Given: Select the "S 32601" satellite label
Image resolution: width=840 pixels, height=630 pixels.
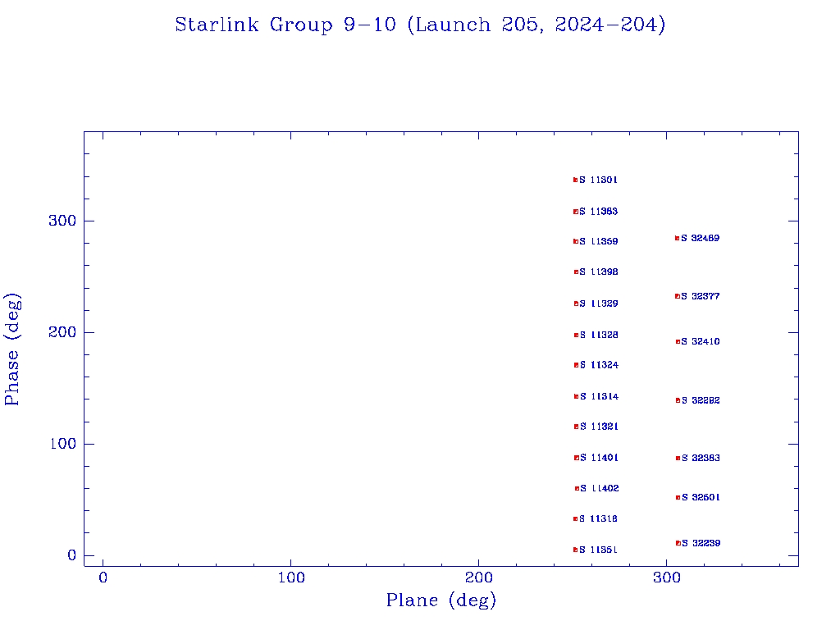Looking at the screenshot, I should (x=701, y=497).
